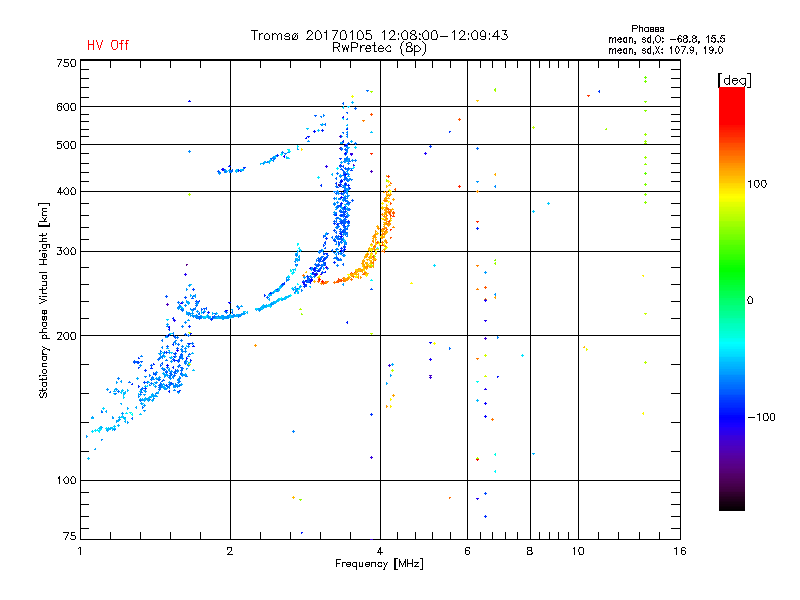The width and height of the screenshot is (800, 600).
Task: Click the x-axis tick label '8'
Action: pos(530,551)
